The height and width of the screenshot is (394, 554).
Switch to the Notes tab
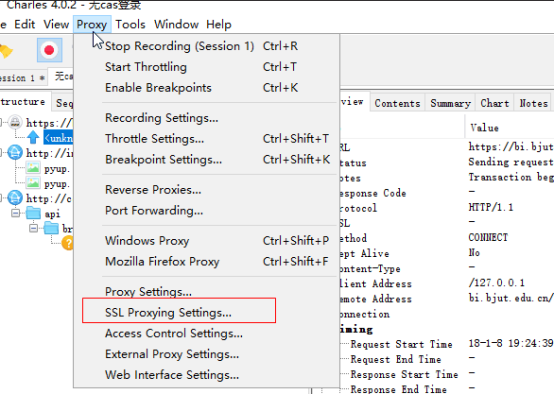click(x=534, y=103)
